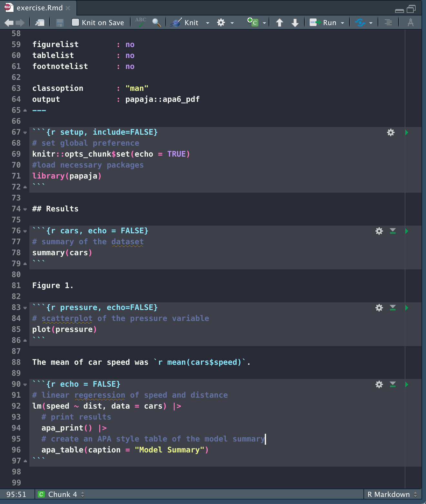Image resolution: width=426 pixels, height=504 pixels.
Task: Collapse the setup chunk at line 67
Action: pos(25,132)
